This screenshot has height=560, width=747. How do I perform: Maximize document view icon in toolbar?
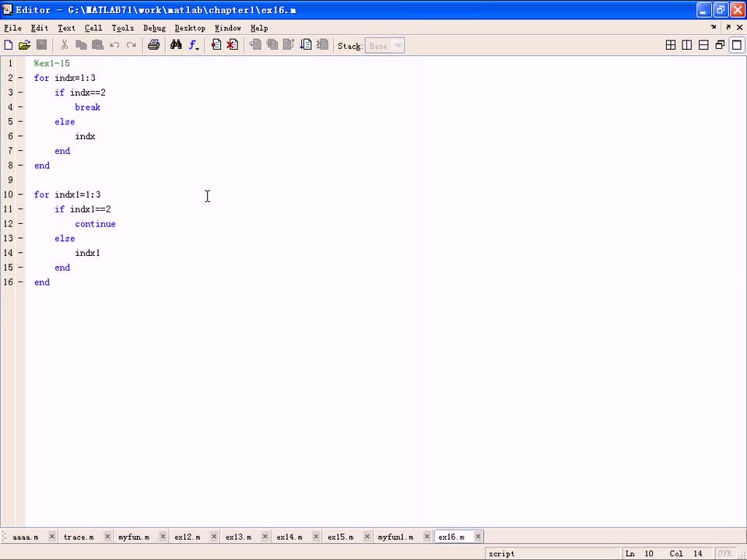737,45
